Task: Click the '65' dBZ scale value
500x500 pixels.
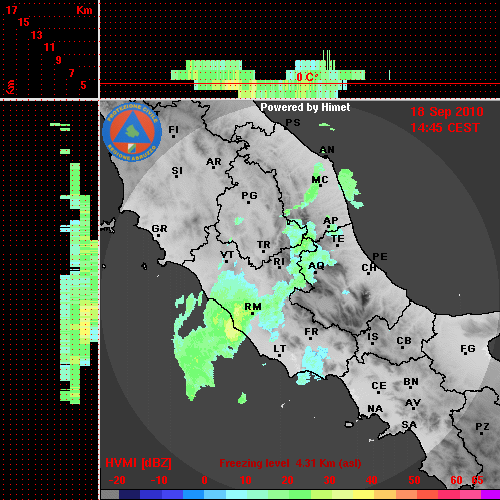Action: coord(477,480)
